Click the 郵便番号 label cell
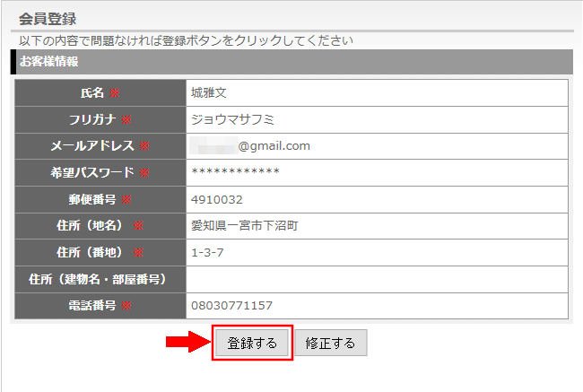The width and height of the screenshot is (583, 392). coord(100,200)
